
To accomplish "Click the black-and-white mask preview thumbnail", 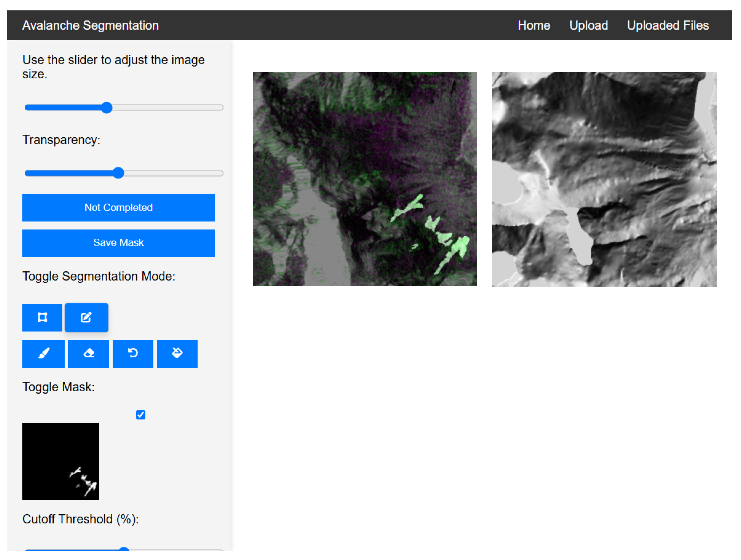I will (x=61, y=461).
